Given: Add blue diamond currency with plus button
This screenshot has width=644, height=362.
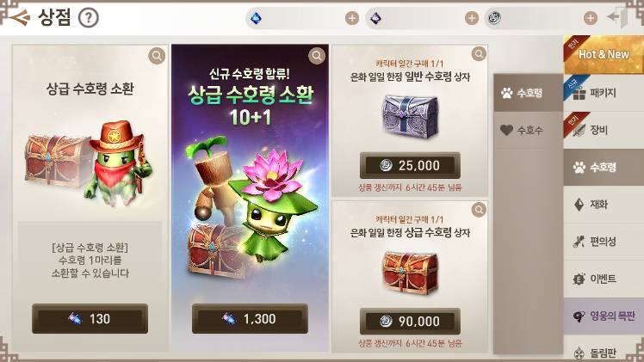Looking at the screenshot, I should coord(351,18).
